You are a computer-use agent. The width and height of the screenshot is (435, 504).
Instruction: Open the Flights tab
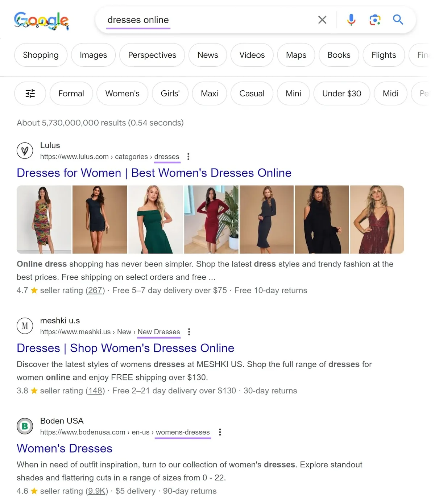(384, 55)
